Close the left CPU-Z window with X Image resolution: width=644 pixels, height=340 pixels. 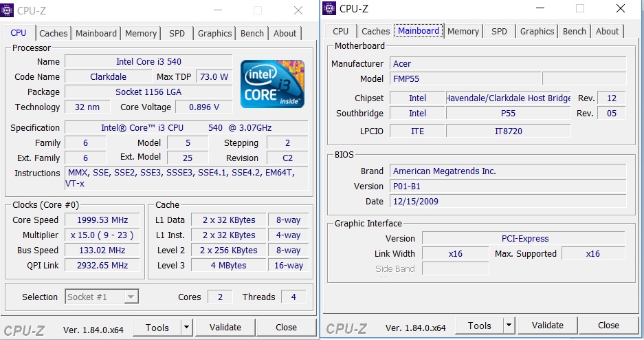[298, 10]
